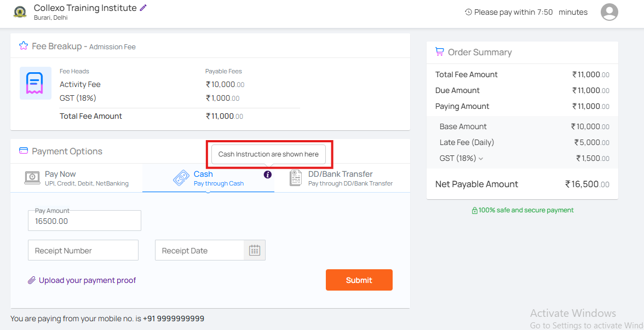Image resolution: width=644 pixels, height=330 pixels.
Task: Click the payment timer clock icon
Action: (468, 12)
